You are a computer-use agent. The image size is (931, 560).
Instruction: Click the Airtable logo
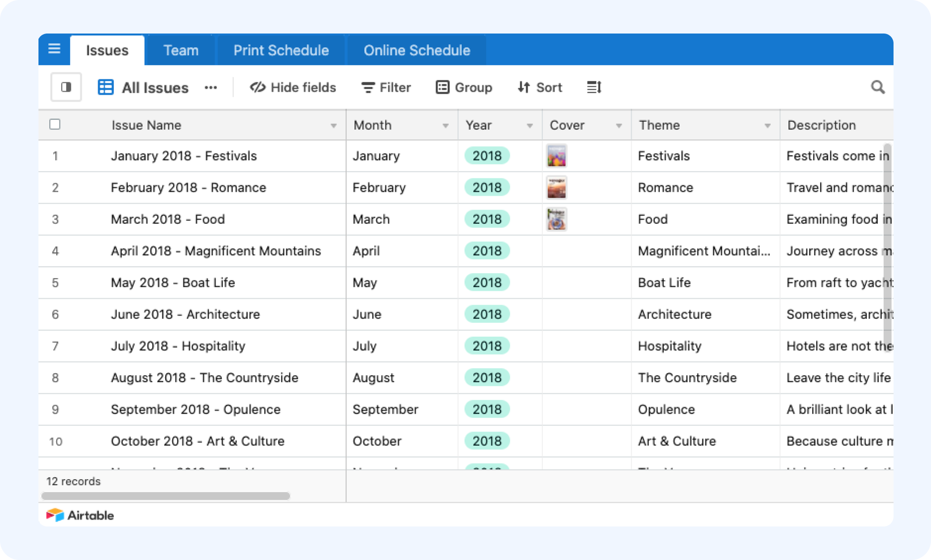point(80,515)
